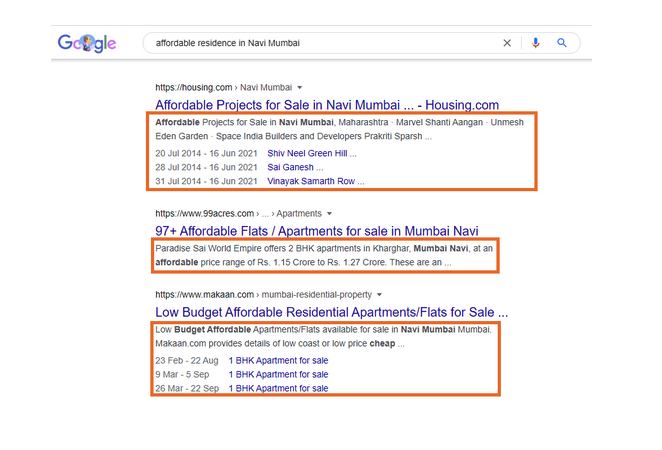Viewport: 662px width, 450px height.
Task: Select the Vinayak Samarth Row sitelink
Action: [316, 181]
